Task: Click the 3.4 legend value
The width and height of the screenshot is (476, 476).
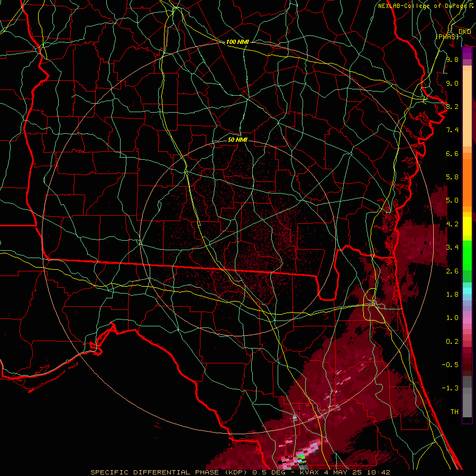Action: 452,248
